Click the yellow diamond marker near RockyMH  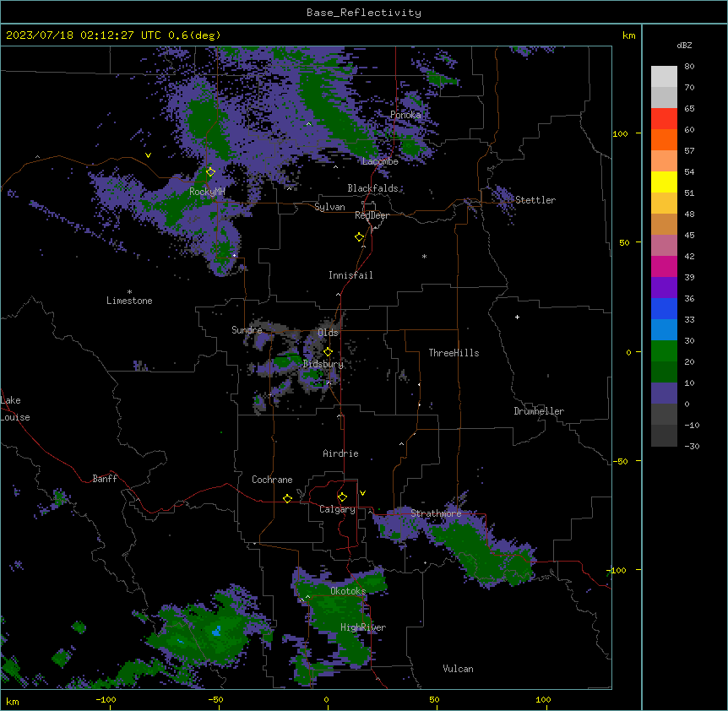click(x=210, y=172)
